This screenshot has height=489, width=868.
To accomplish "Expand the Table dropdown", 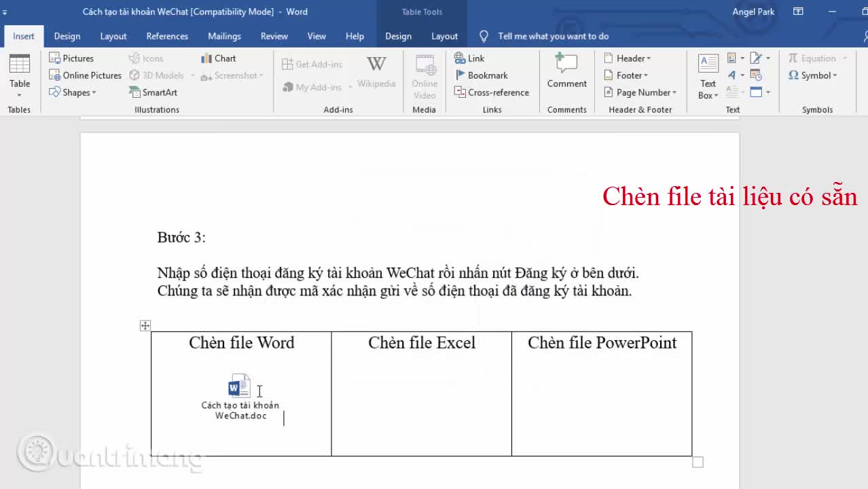I will pyautogui.click(x=20, y=94).
